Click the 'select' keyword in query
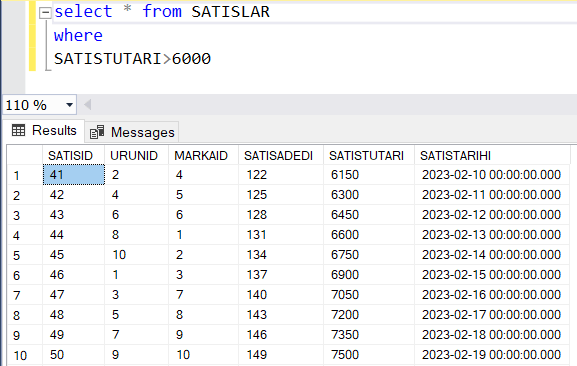Image resolution: width=577 pixels, height=366 pixels. tap(83, 11)
